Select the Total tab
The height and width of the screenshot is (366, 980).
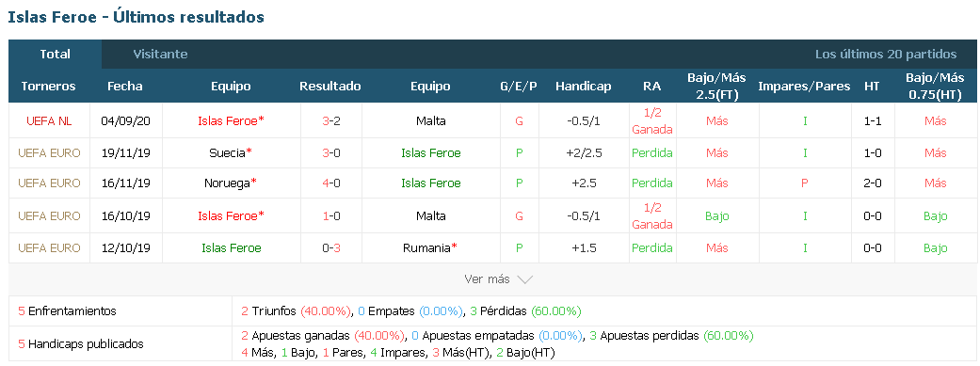pyautogui.click(x=55, y=55)
